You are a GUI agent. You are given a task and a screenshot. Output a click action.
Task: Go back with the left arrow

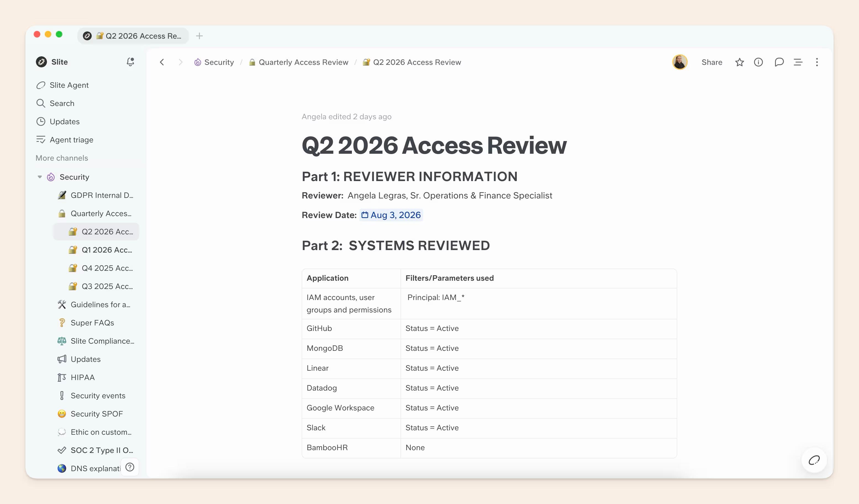[162, 62]
